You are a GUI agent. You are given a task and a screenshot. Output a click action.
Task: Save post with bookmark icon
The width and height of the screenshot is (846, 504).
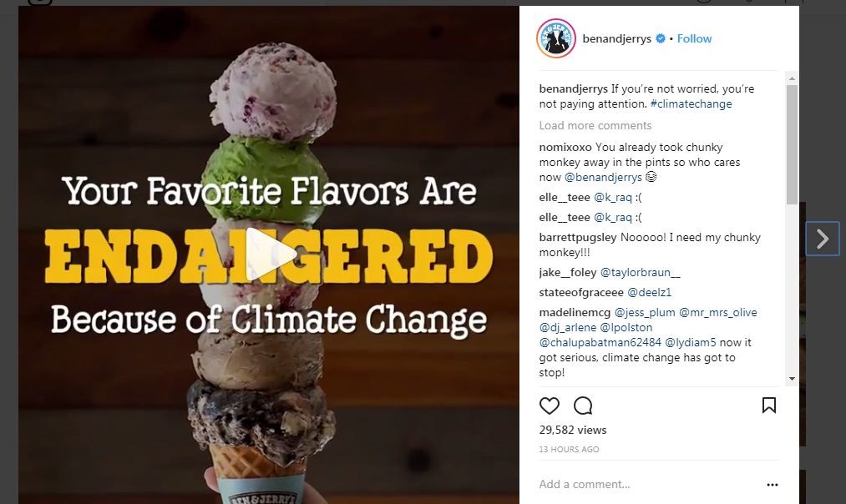click(769, 406)
